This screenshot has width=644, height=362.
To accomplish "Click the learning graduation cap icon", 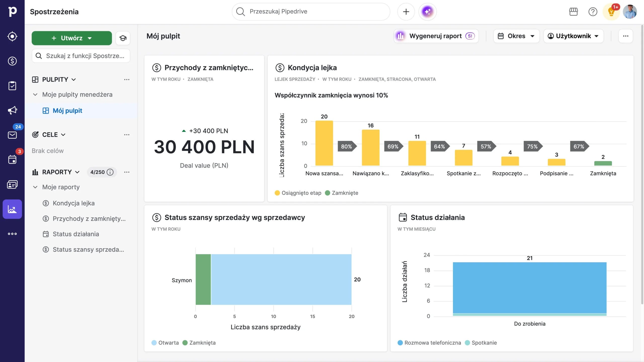I will [123, 38].
